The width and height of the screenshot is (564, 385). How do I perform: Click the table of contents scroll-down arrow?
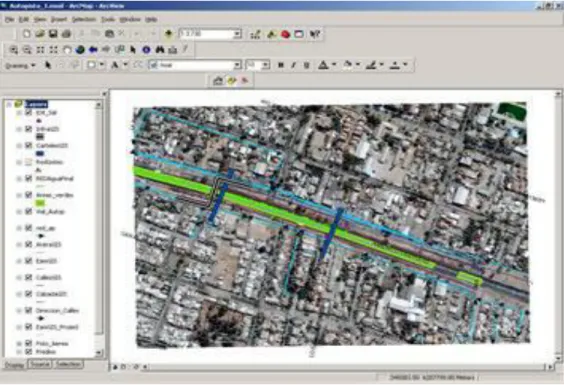(x=99, y=353)
